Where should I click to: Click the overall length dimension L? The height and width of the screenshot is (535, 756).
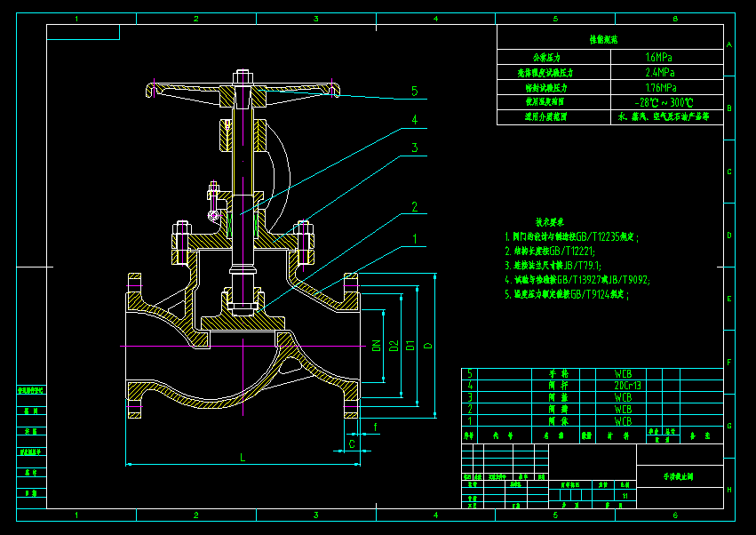coord(243,457)
